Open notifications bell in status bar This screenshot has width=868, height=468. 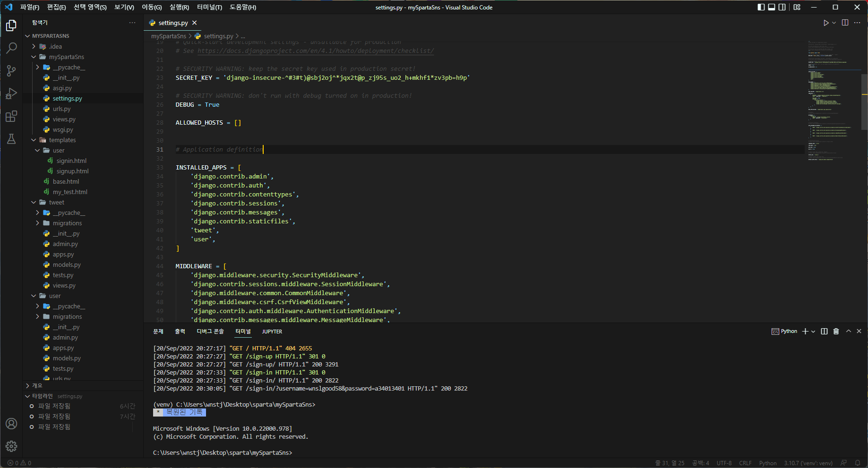[858, 463]
